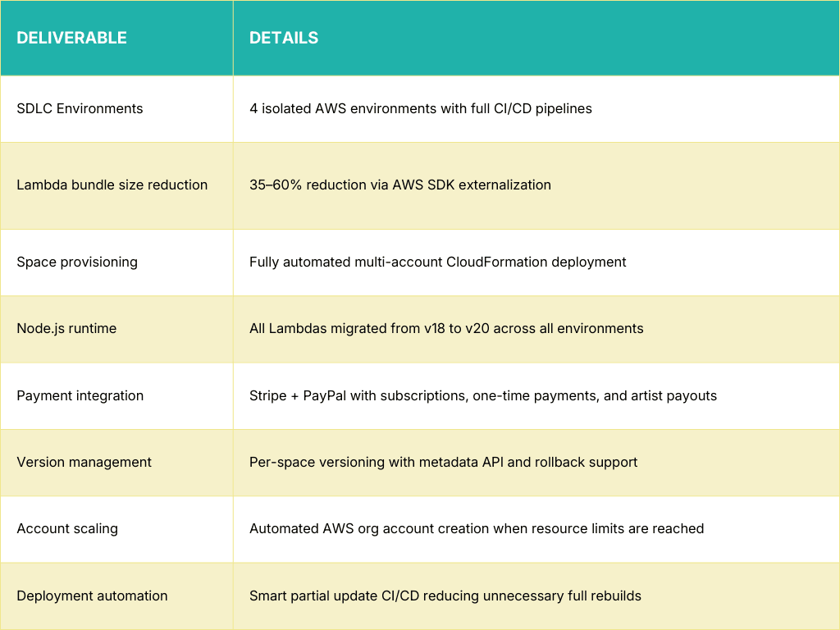840x630 pixels.
Task: Select the SDLC Environments cell
Action: [80, 108]
